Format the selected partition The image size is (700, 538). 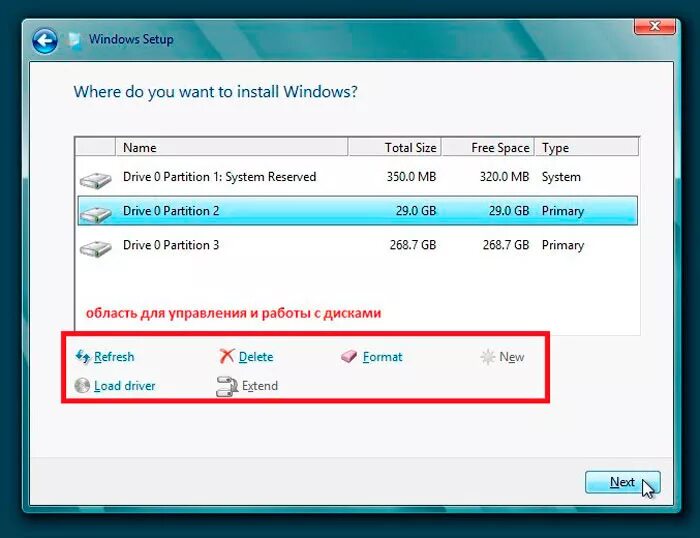[x=382, y=357]
